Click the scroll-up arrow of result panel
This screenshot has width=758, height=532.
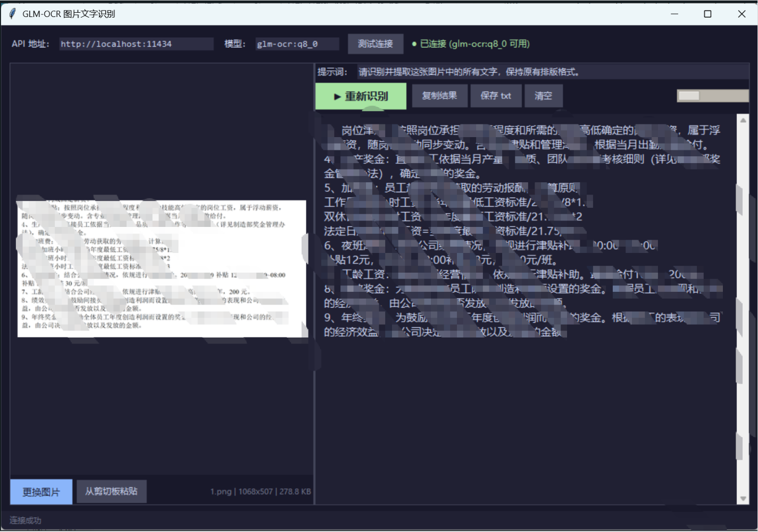pyautogui.click(x=743, y=121)
